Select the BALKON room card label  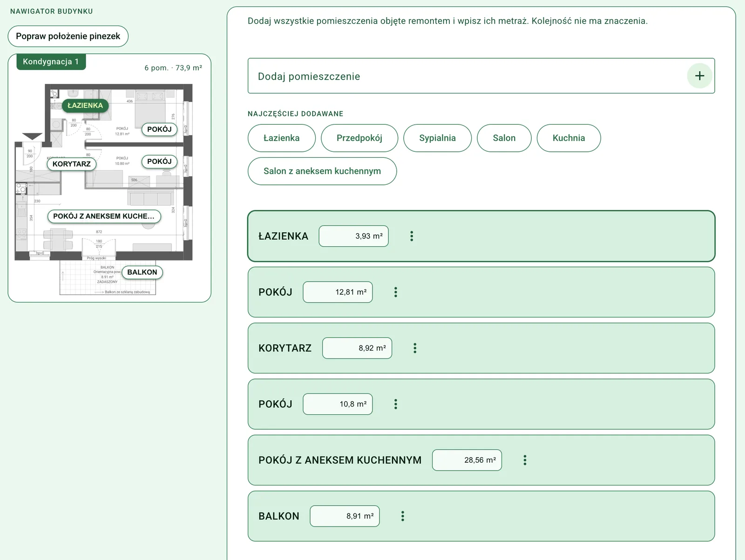click(x=279, y=516)
